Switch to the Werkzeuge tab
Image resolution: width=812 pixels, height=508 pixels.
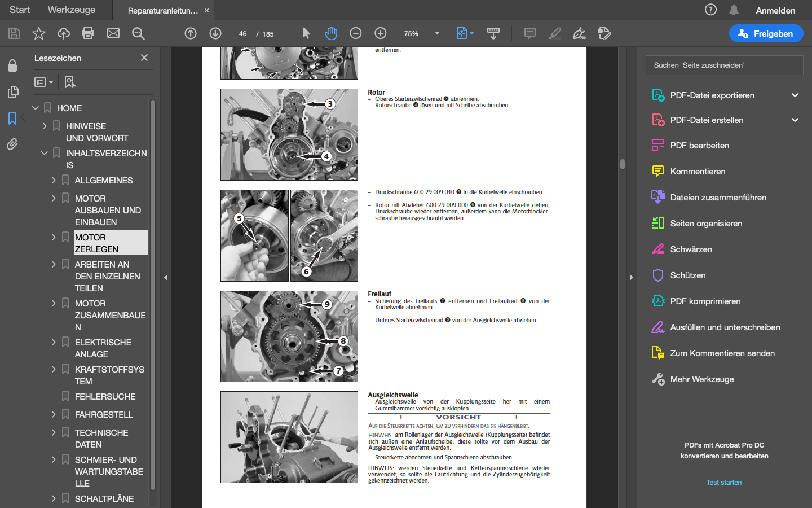pyautogui.click(x=72, y=10)
